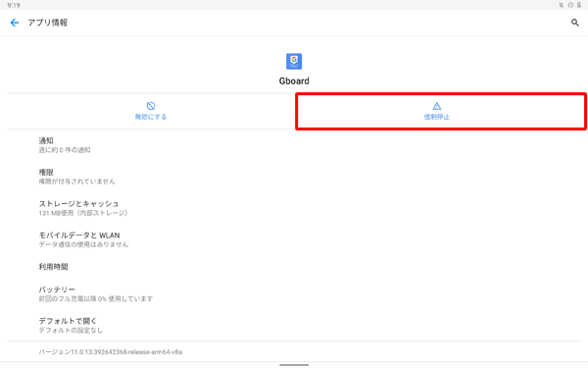This screenshot has height=368, width=588.
Task: Tap the アプリ情報 page title
Action: click(x=48, y=23)
